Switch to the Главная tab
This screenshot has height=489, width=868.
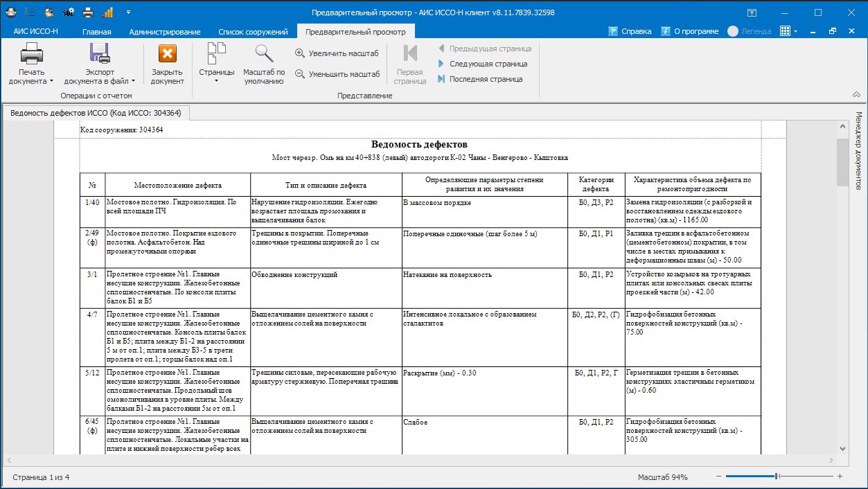[x=96, y=32]
